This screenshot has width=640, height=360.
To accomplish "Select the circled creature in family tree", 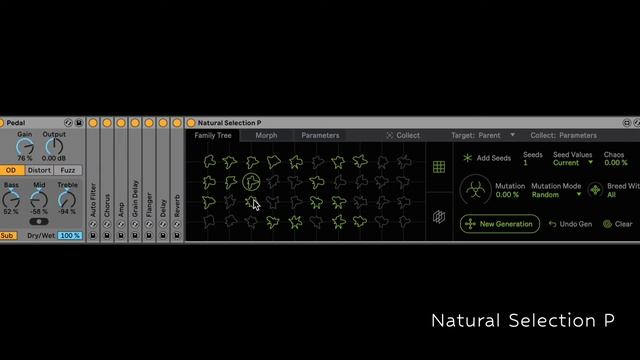I will [x=251, y=182].
